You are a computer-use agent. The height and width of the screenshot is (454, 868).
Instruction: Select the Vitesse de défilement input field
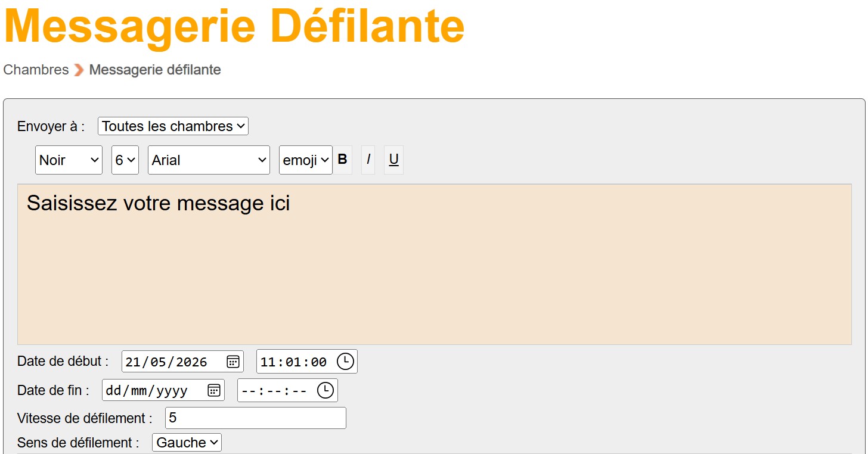click(256, 418)
